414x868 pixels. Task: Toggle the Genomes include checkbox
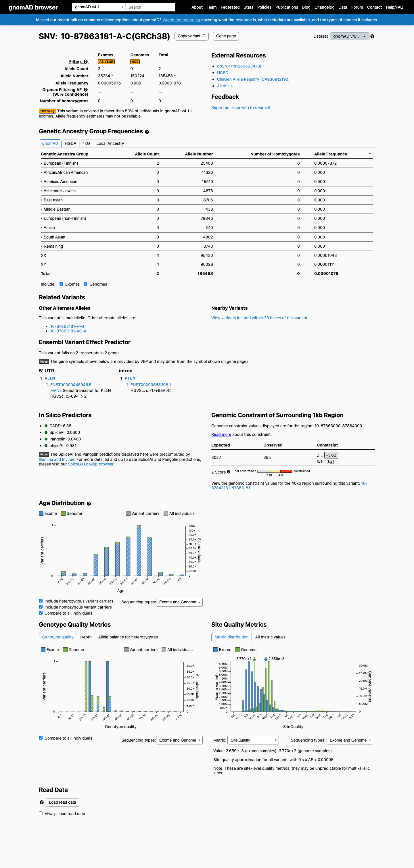click(86, 284)
